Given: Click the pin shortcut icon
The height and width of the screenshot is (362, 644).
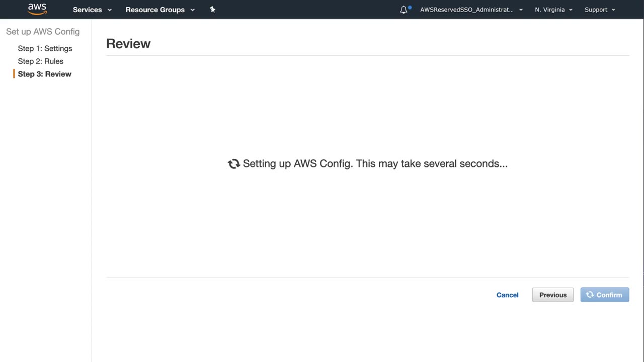Looking at the screenshot, I should tap(212, 10).
